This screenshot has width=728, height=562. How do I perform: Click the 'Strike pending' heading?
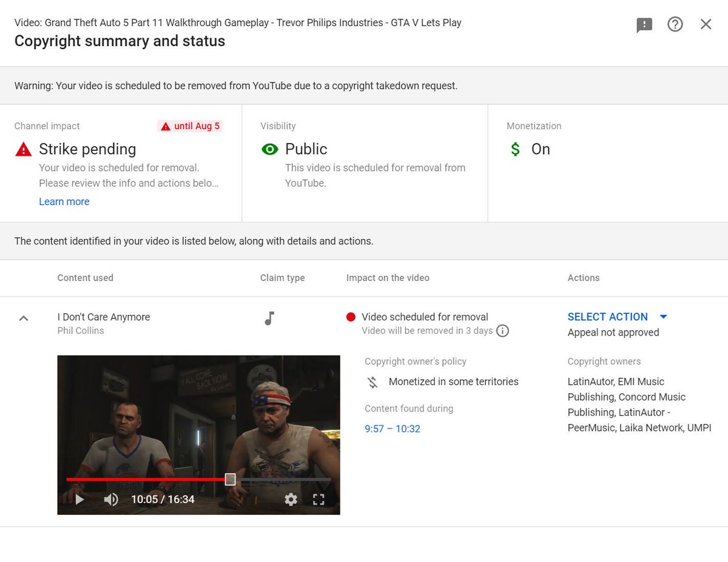pyautogui.click(x=87, y=149)
